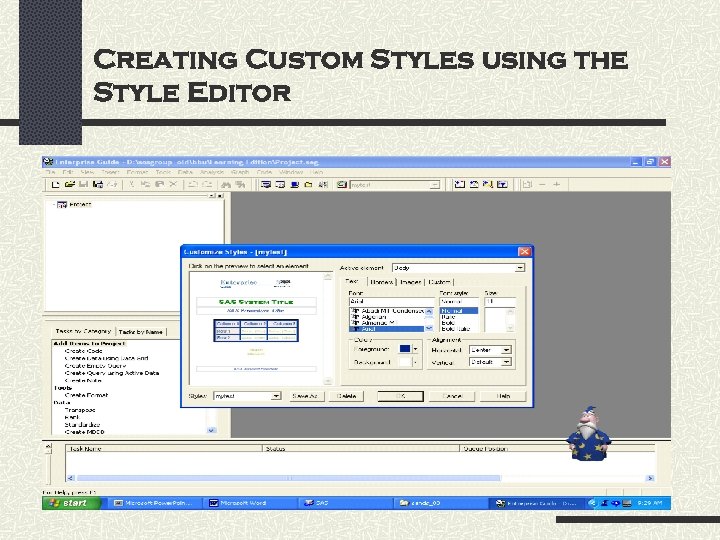Switch to Tasks by Name tab
Screen dimensions: 720x540
[x=141, y=332]
